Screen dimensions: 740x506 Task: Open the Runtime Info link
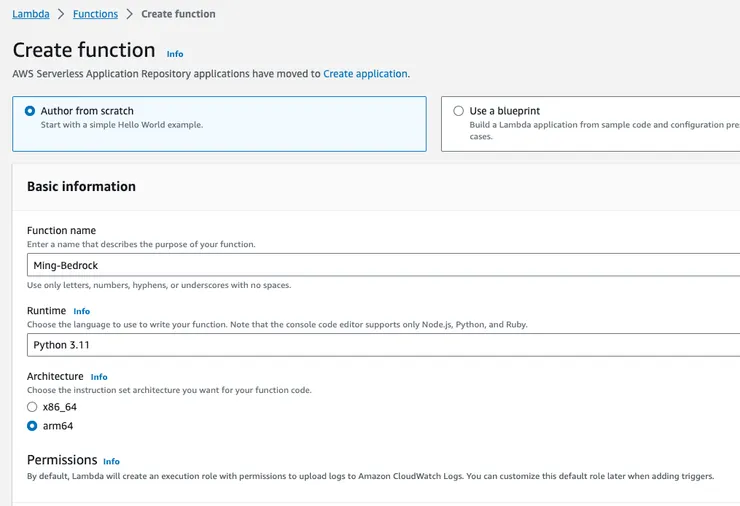pos(82,312)
